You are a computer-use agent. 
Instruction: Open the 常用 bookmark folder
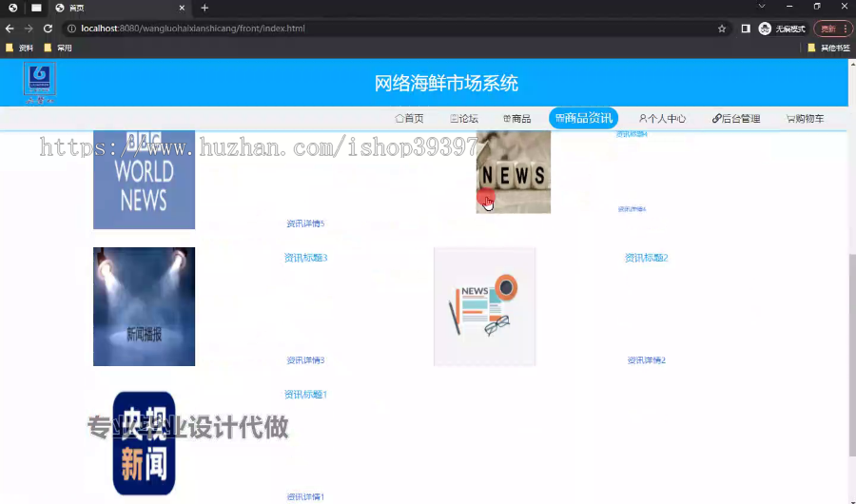[x=58, y=48]
